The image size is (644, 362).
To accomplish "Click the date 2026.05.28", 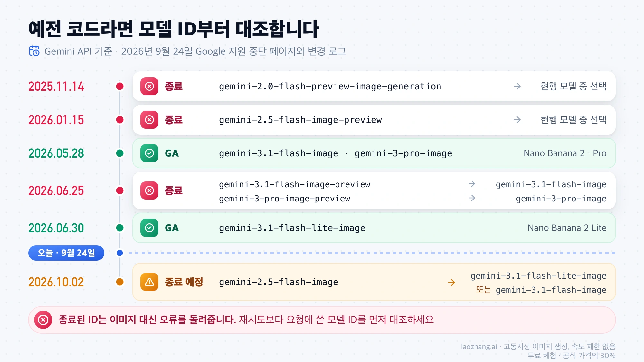I will pyautogui.click(x=56, y=153).
